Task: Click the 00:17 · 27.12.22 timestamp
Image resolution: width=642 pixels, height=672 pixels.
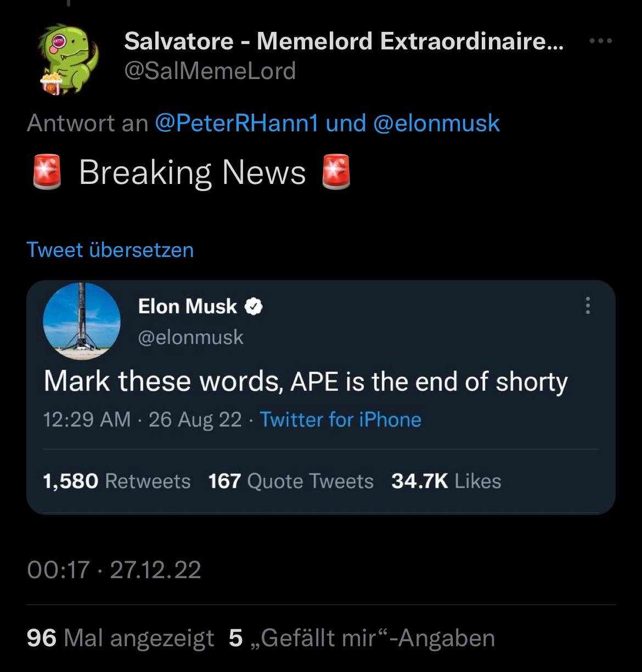Action: coord(114,569)
